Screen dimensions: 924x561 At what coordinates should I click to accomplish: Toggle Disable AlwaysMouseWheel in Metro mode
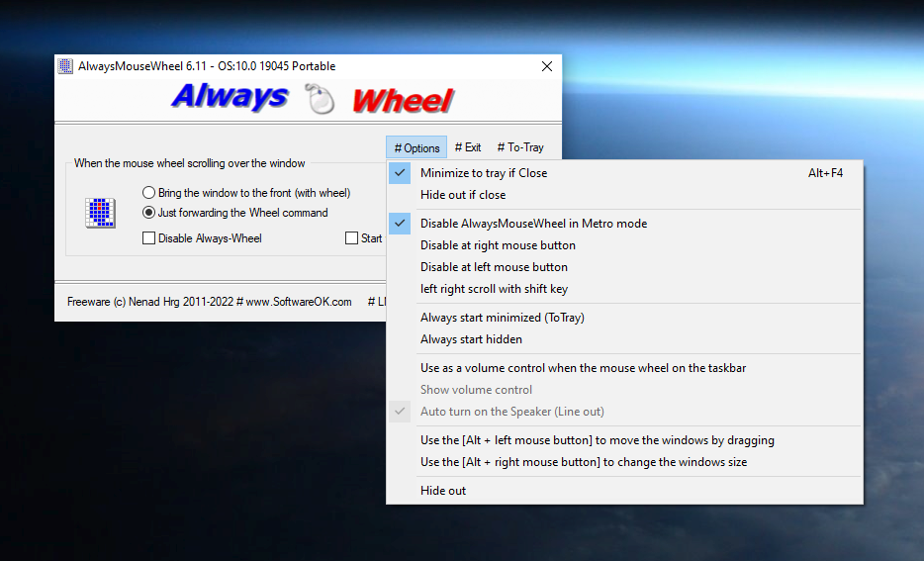tap(624, 224)
